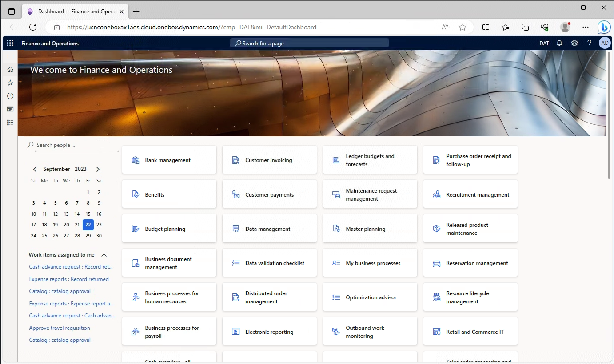Open Data validation checklist tile
Screen dimensions: 614x364
[270, 263]
